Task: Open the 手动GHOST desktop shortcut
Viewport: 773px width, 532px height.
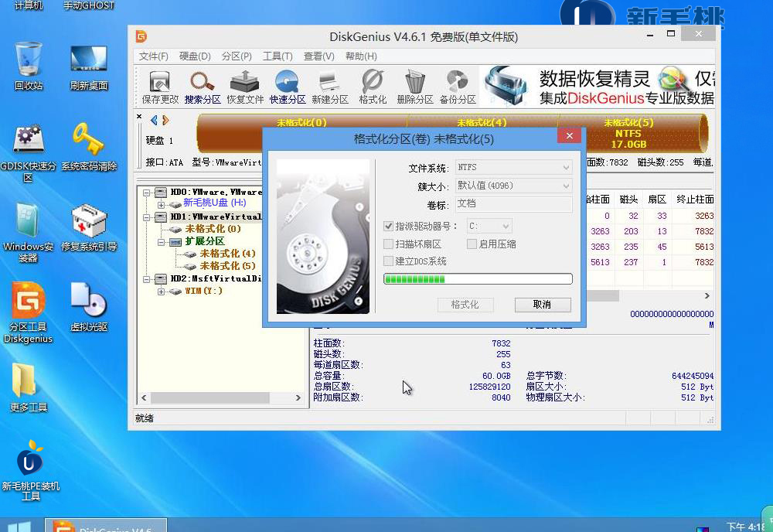Action: [x=89, y=5]
